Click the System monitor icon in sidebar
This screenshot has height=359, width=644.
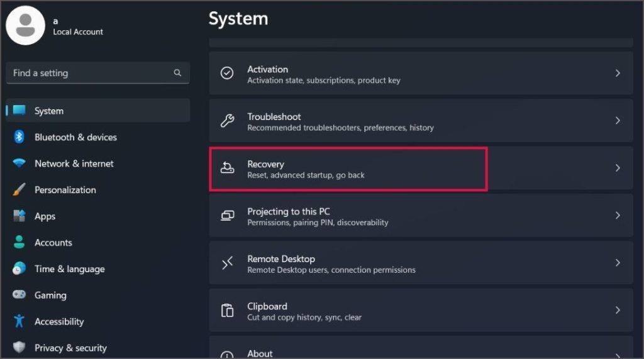(19, 110)
